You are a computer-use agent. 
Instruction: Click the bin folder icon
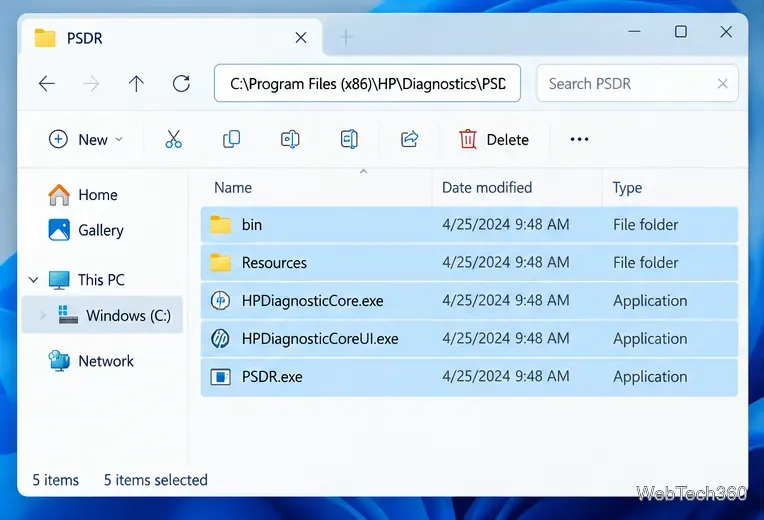(x=221, y=225)
